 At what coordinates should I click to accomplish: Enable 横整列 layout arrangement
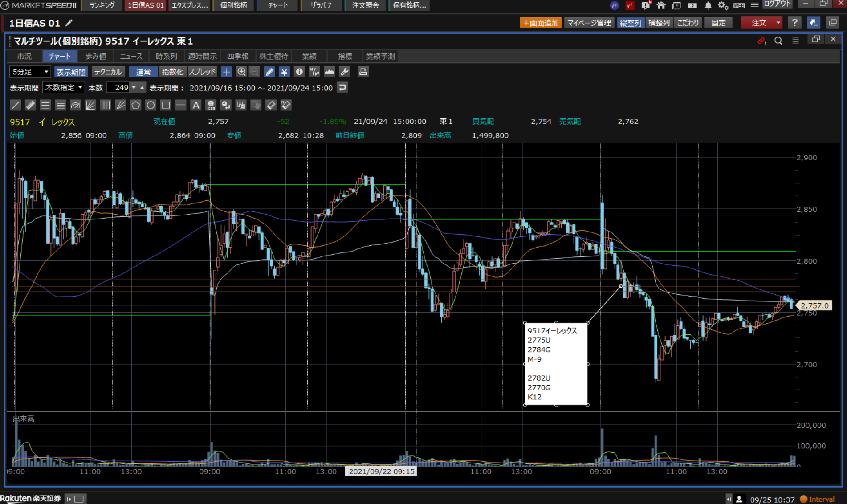659,23
